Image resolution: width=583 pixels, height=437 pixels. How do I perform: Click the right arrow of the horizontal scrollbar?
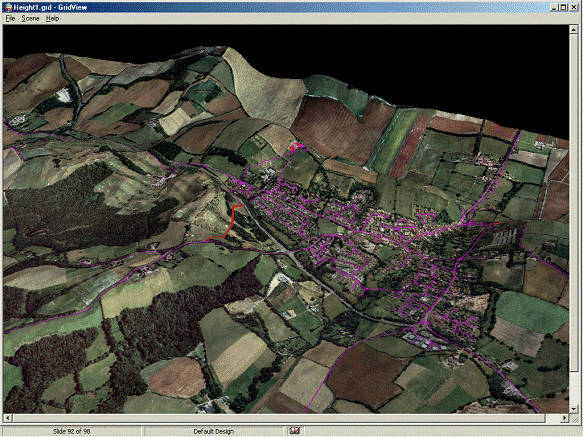click(x=564, y=418)
